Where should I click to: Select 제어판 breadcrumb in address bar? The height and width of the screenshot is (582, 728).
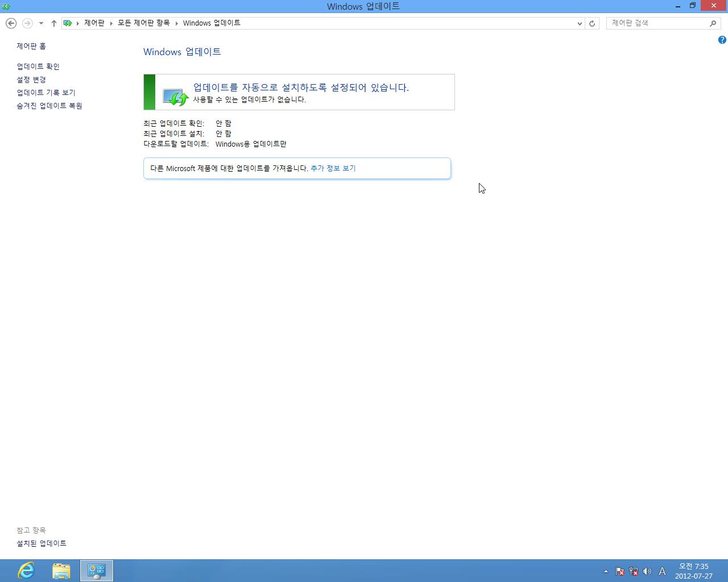(x=94, y=23)
